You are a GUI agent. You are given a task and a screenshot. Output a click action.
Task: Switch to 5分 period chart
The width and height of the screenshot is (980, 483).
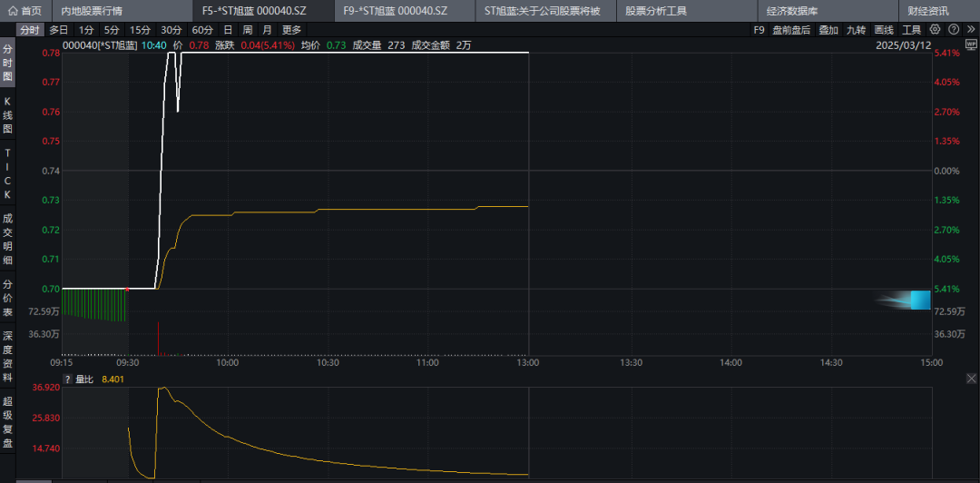coord(112,30)
